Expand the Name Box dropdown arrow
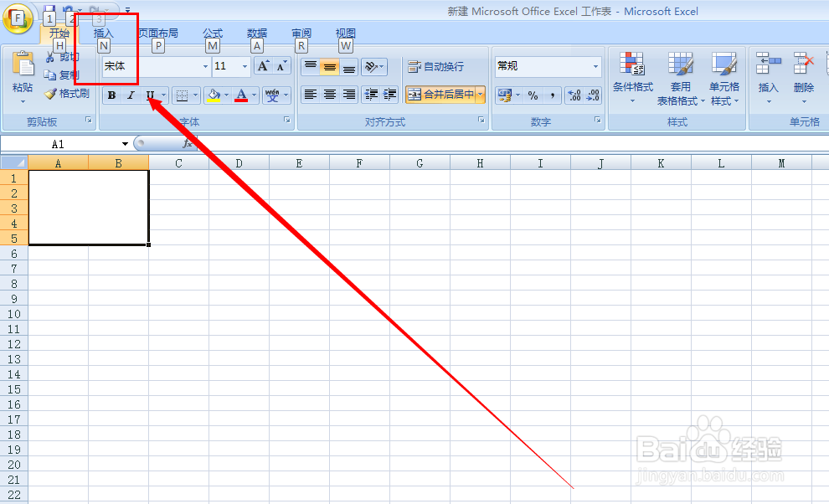This screenshot has height=504, width=829. [125, 144]
